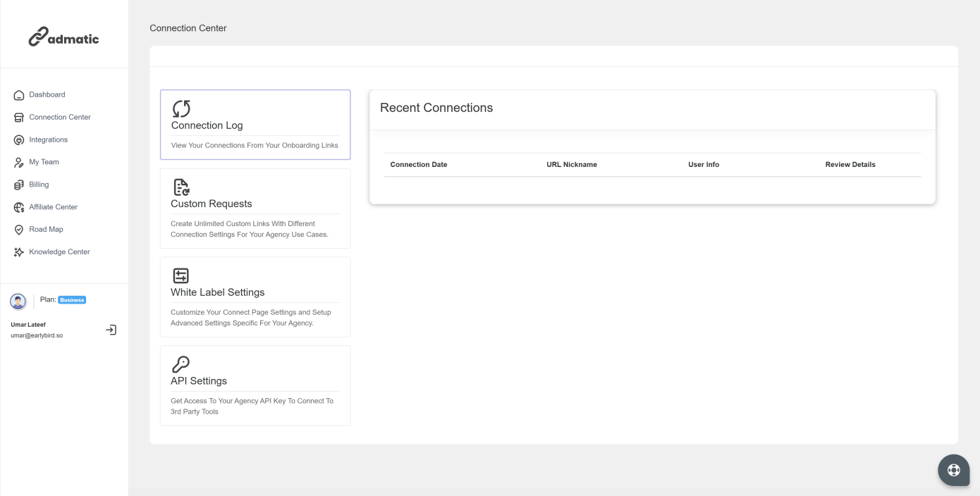The image size is (980, 496).
Task: Click the Business plan badge
Action: pos(71,299)
